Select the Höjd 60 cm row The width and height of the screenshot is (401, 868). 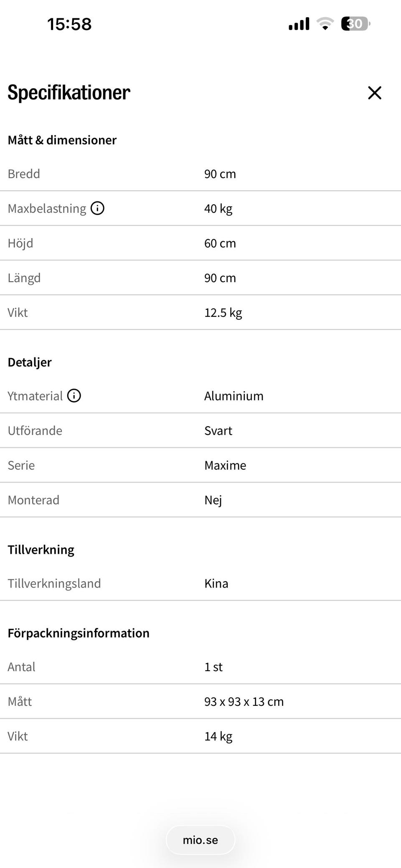click(200, 243)
